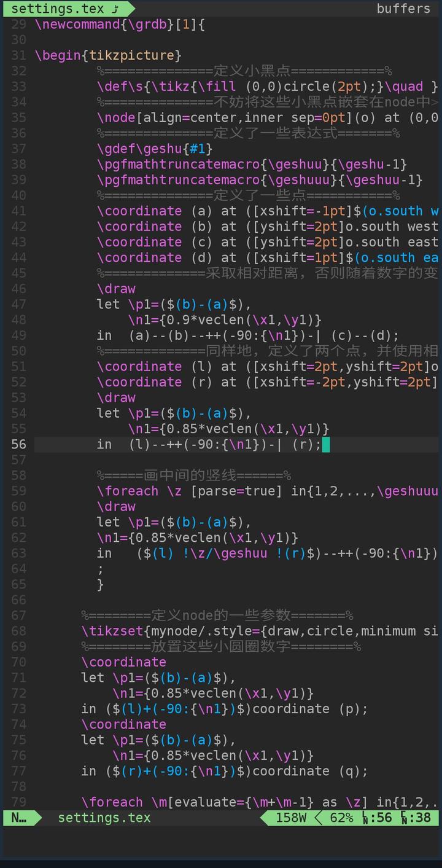The image size is (442, 868).
Task: Click line number 79 in the gutter
Action: pos(18,802)
